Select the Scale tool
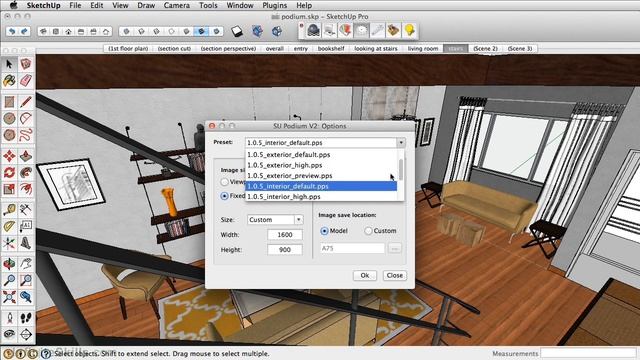The height and width of the screenshot is (360, 640). coord(9,189)
